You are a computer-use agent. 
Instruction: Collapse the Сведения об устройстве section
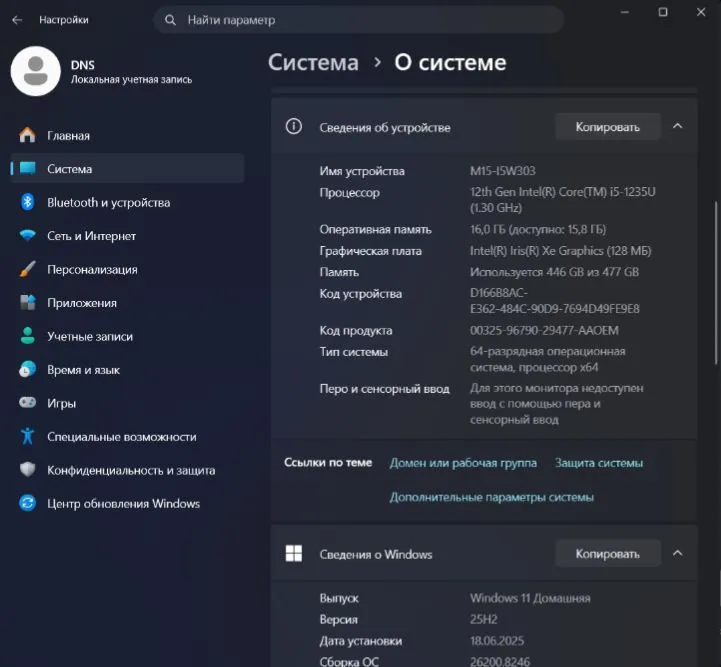[677, 126]
